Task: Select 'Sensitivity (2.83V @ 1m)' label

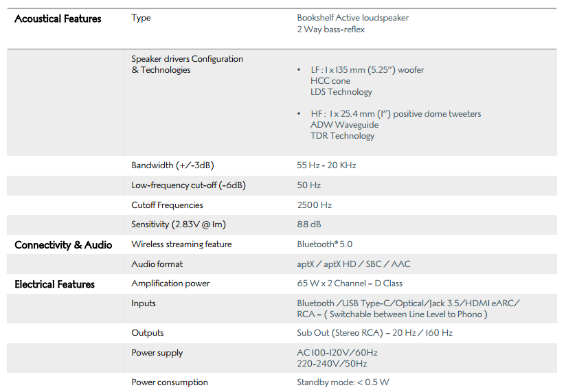Action: [x=179, y=224]
